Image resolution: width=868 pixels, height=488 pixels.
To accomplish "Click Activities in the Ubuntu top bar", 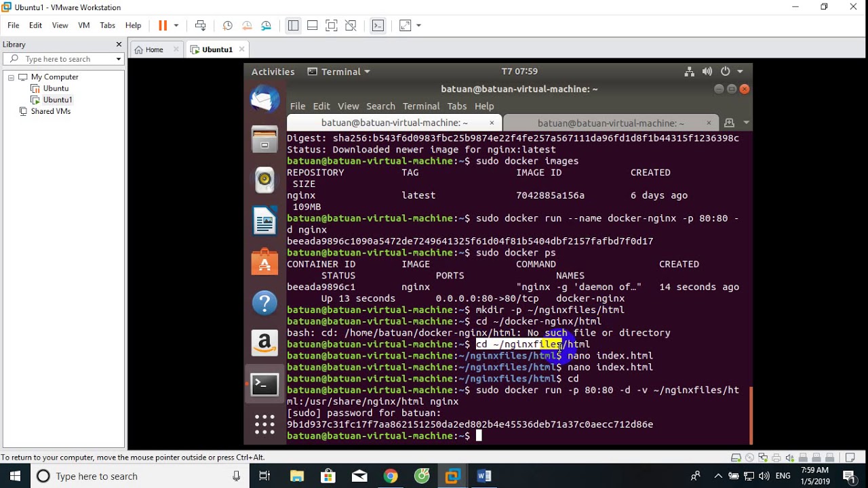I will click(x=273, y=71).
